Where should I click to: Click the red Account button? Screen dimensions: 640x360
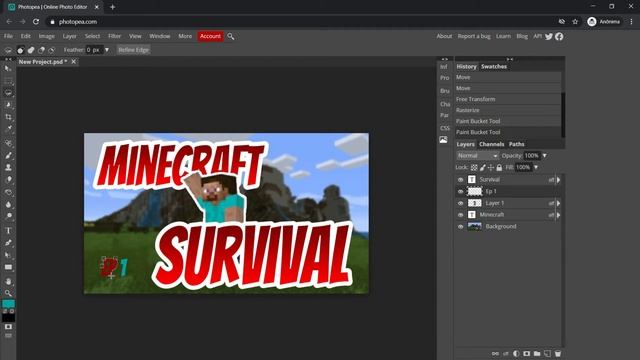click(x=210, y=36)
